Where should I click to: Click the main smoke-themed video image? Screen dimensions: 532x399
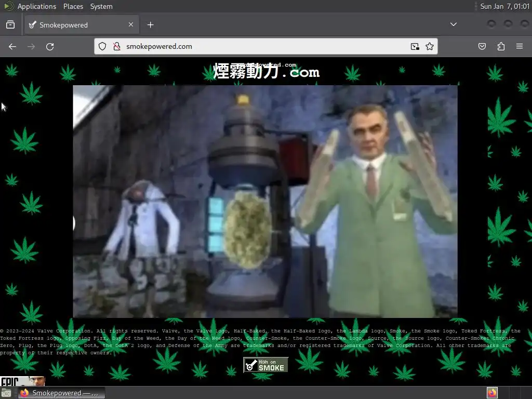tap(265, 201)
